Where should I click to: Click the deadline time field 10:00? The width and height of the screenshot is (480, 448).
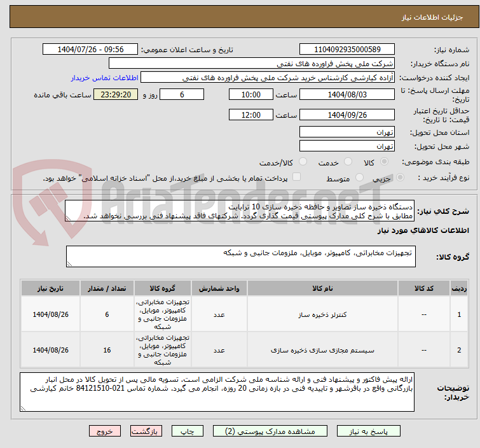click(251, 94)
